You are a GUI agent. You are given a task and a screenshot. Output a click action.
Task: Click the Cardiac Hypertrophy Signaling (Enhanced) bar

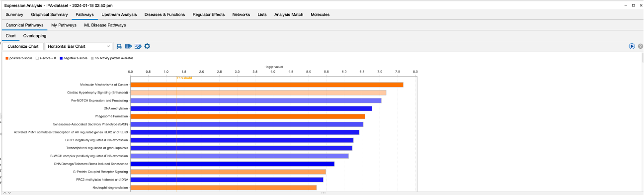pyautogui.click(x=258, y=93)
